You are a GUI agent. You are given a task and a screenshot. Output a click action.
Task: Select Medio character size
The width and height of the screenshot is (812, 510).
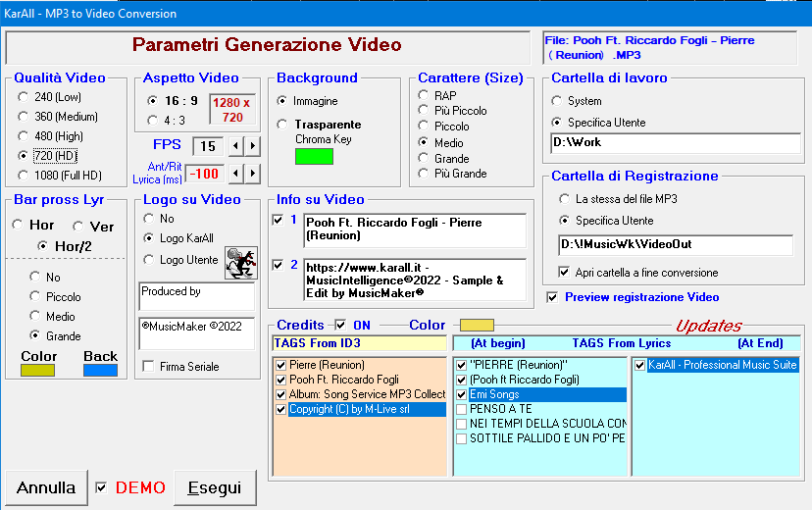tap(424, 142)
